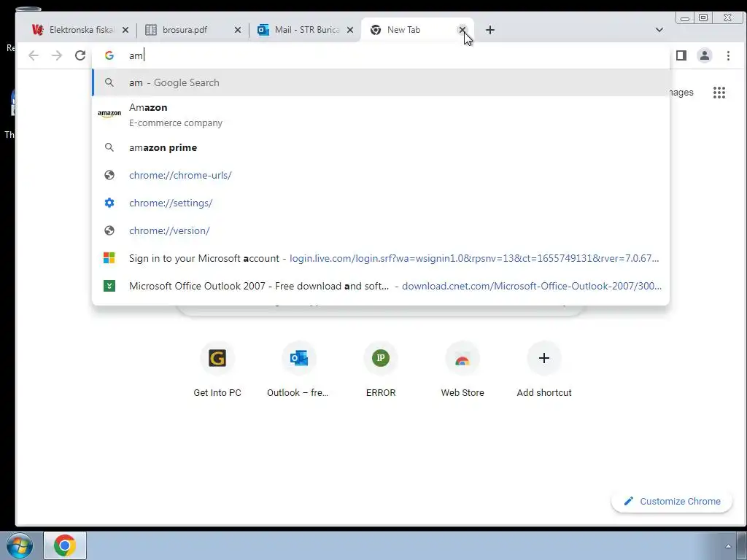Go back with the back arrow
The height and width of the screenshot is (560, 747).
pyautogui.click(x=34, y=55)
